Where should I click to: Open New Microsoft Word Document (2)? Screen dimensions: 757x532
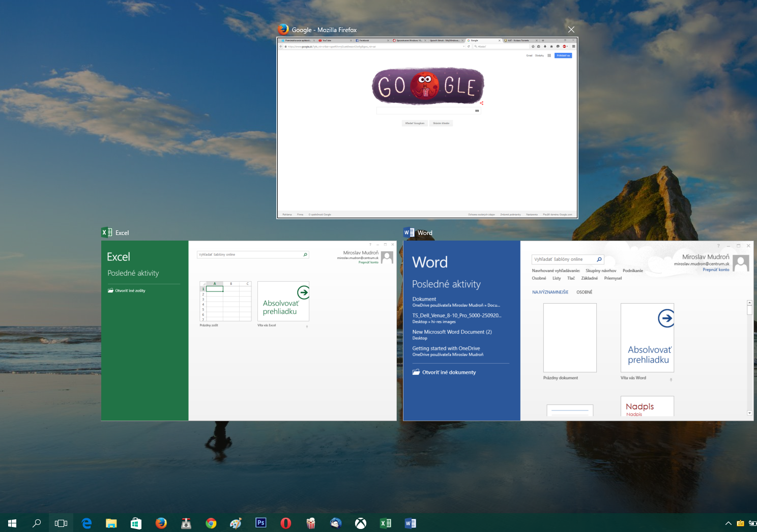[452, 335]
